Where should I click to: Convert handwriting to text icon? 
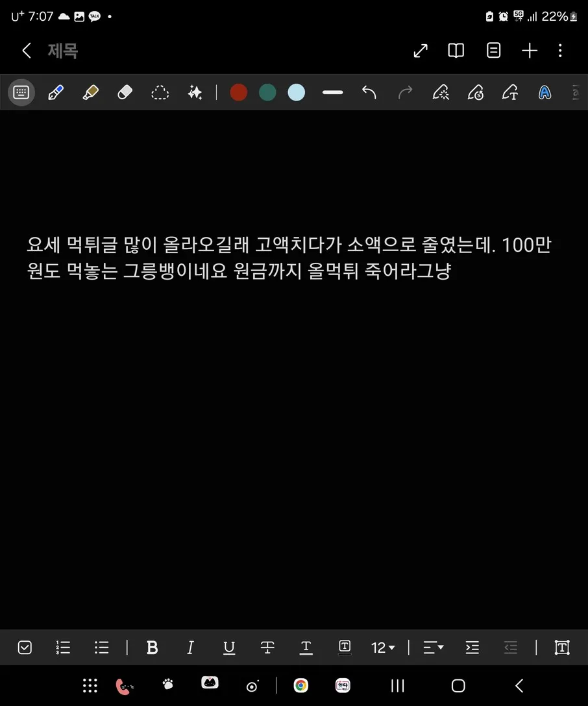point(510,92)
